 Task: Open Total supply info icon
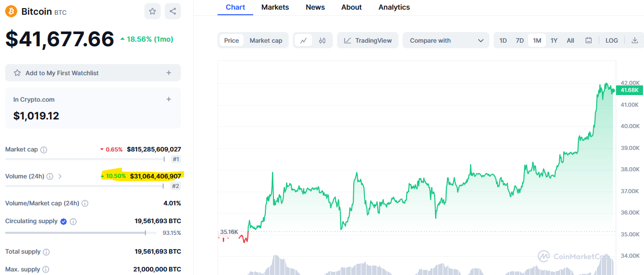(x=46, y=252)
